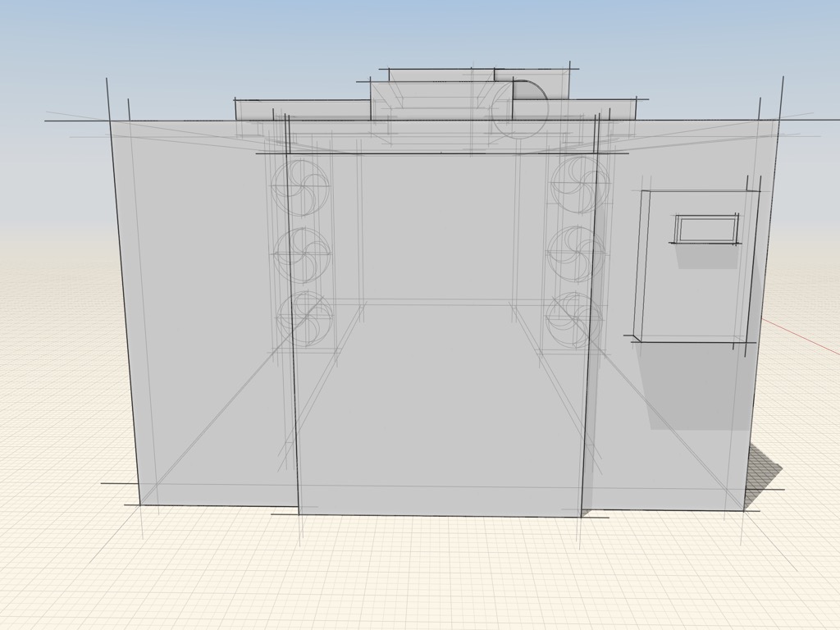Select the small rectangular window on right panel
The image size is (840, 630).
(x=705, y=229)
